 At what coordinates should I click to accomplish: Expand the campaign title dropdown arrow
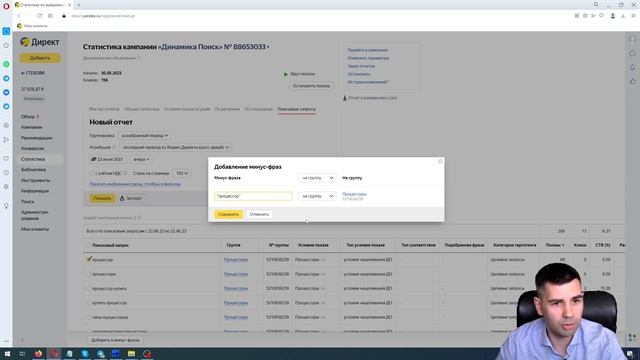[x=268, y=47]
